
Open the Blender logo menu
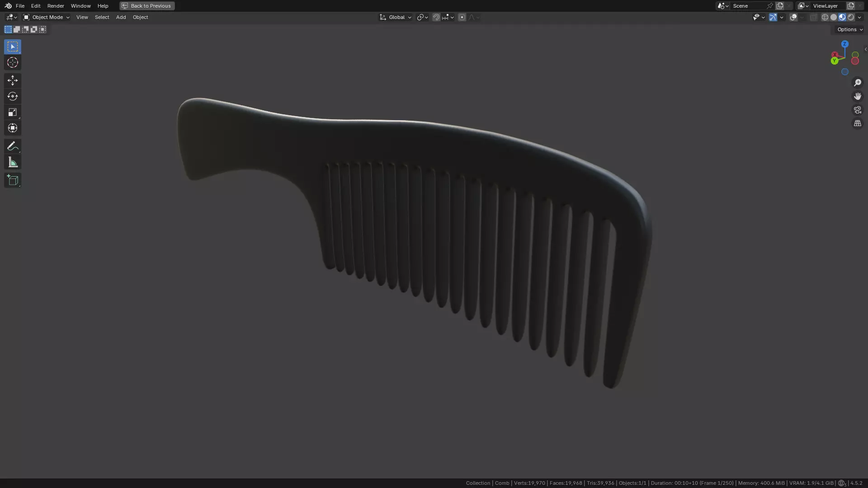8,6
